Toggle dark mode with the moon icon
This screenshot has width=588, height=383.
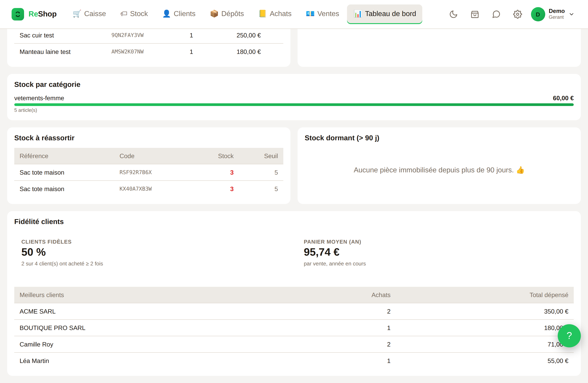(453, 14)
